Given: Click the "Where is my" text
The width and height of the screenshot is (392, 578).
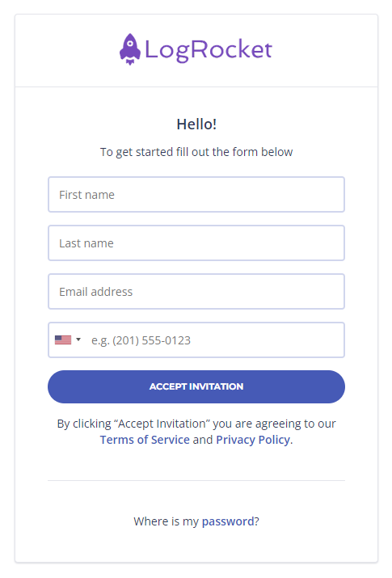Looking at the screenshot, I should click(x=166, y=521).
